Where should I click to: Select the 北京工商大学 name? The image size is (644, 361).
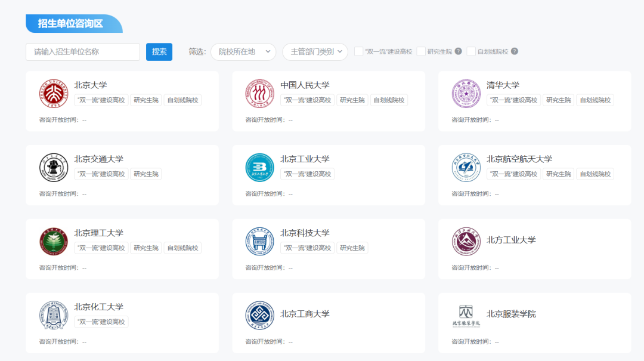(x=305, y=314)
